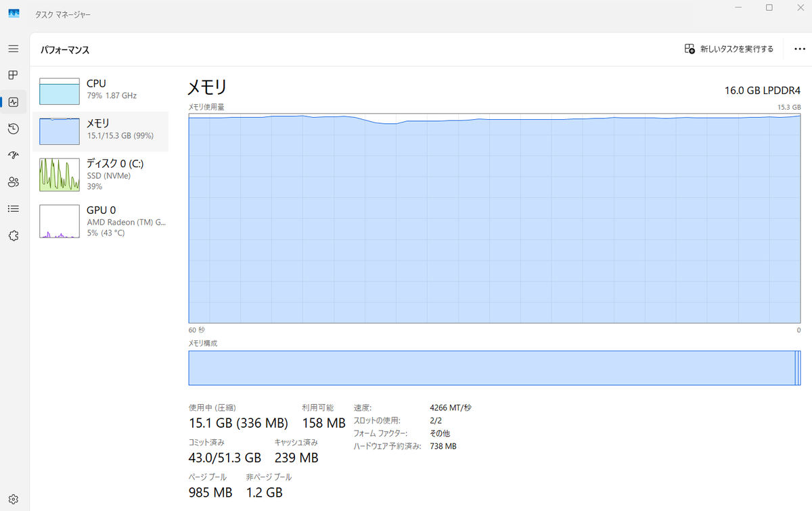Click the 738 MB hardware reserved value
The height and width of the screenshot is (511, 812).
pos(443,446)
